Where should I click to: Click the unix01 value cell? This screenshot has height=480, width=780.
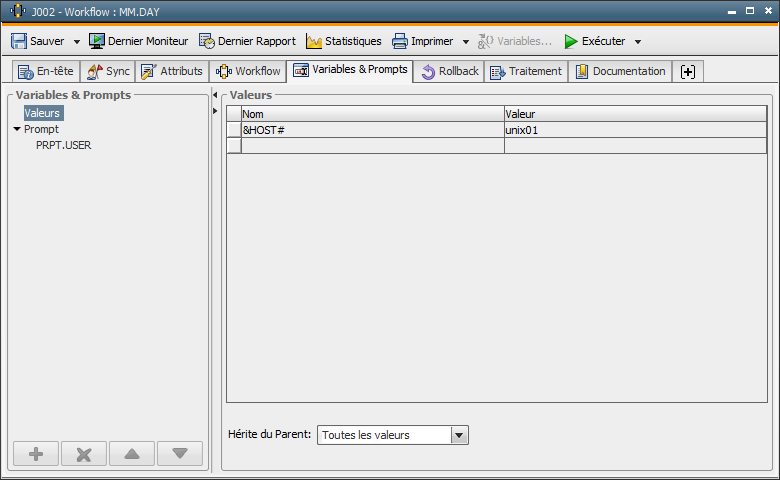[x=634, y=130]
